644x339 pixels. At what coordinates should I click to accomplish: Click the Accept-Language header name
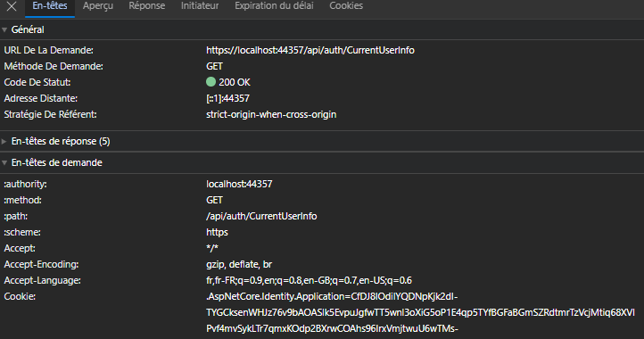click(x=42, y=280)
